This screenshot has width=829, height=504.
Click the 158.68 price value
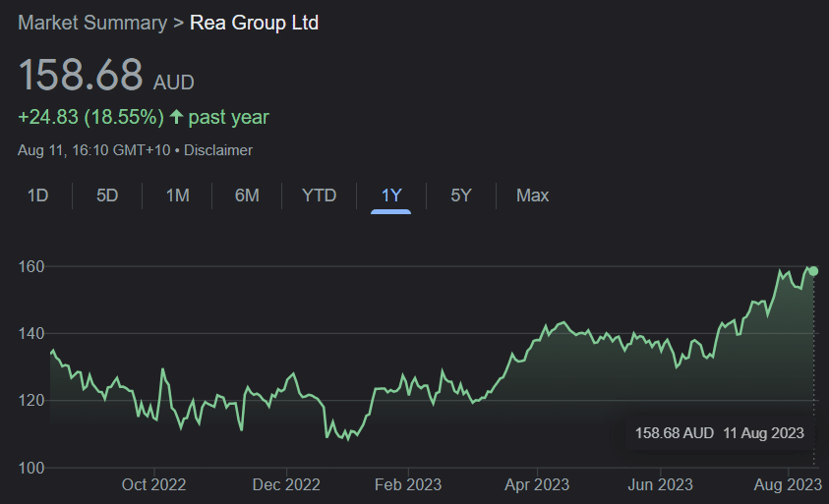click(81, 74)
